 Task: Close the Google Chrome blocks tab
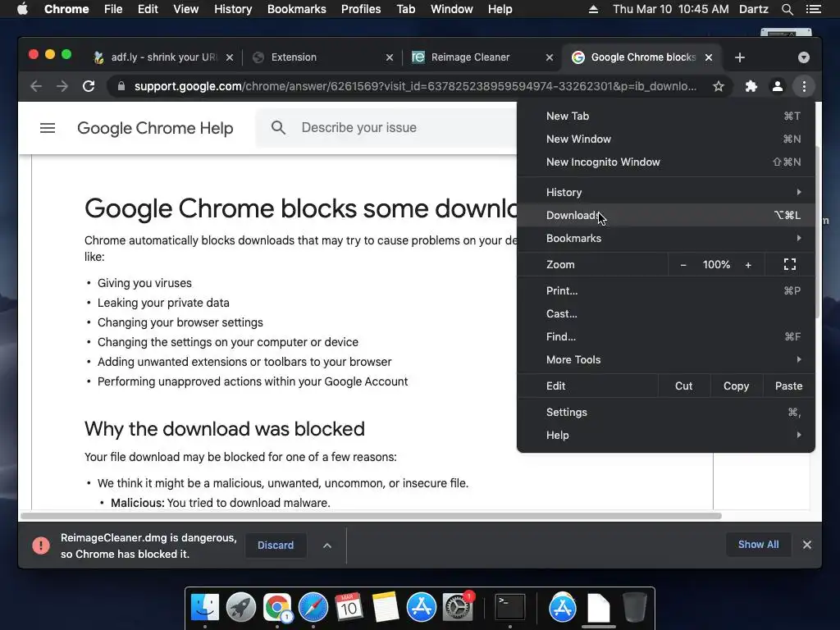point(709,57)
